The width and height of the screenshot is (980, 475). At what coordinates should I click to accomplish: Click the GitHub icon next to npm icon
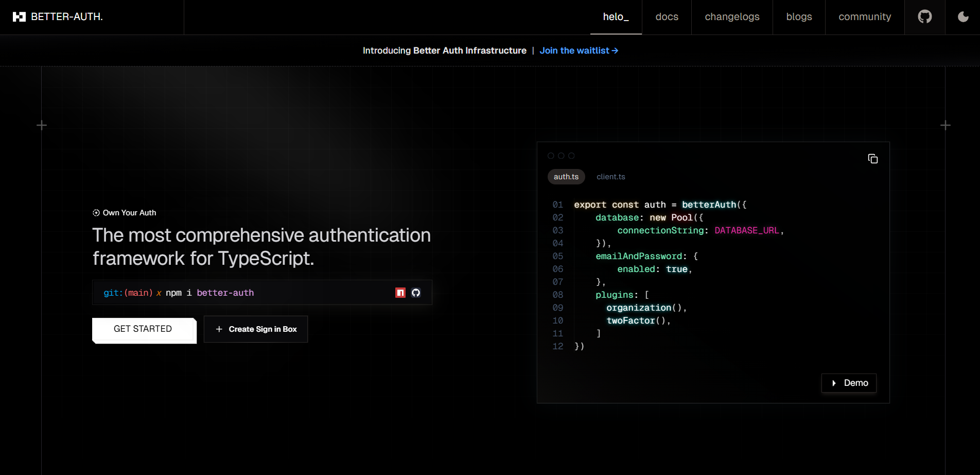tap(416, 293)
